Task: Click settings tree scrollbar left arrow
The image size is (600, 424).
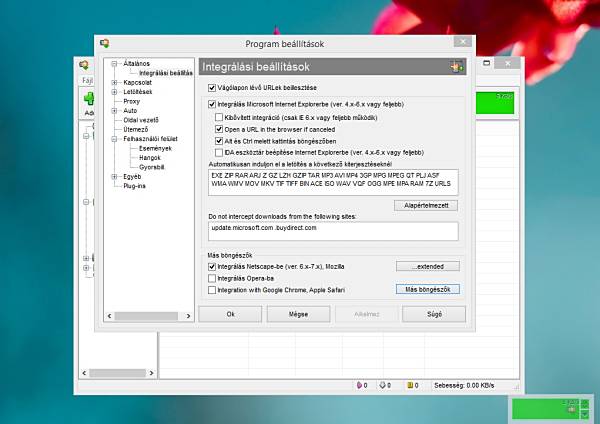Action: click(109, 316)
